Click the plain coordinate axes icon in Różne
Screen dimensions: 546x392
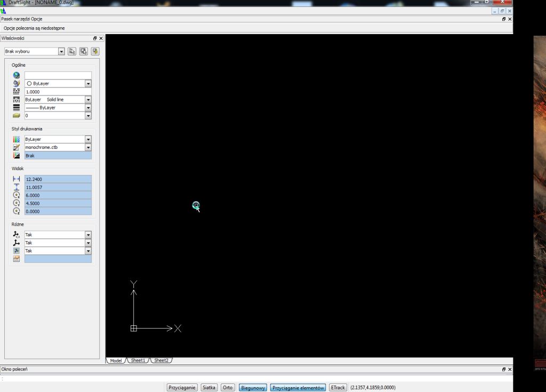point(17,243)
